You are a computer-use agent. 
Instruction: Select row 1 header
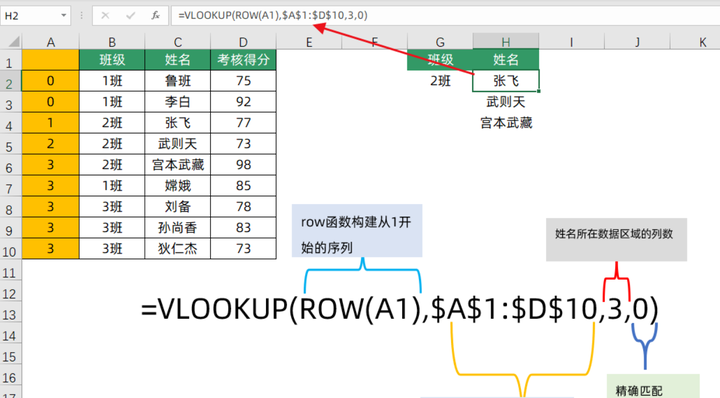click(x=11, y=60)
